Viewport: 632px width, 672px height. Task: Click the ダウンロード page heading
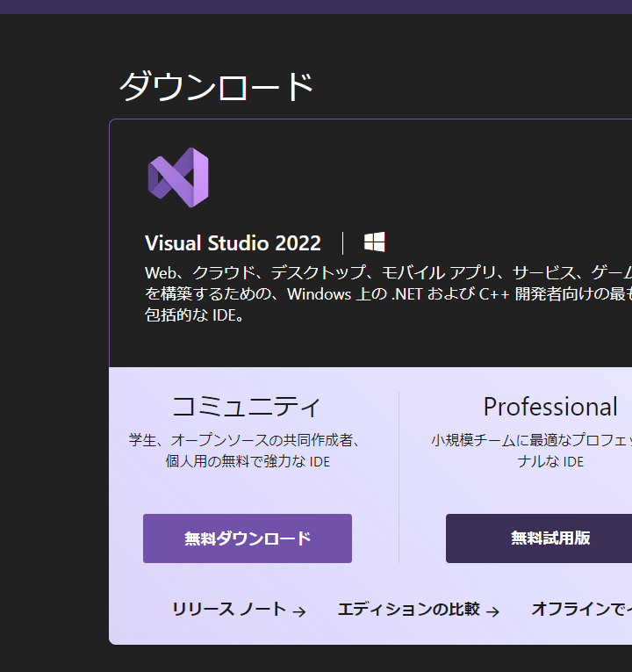[216, 87]
